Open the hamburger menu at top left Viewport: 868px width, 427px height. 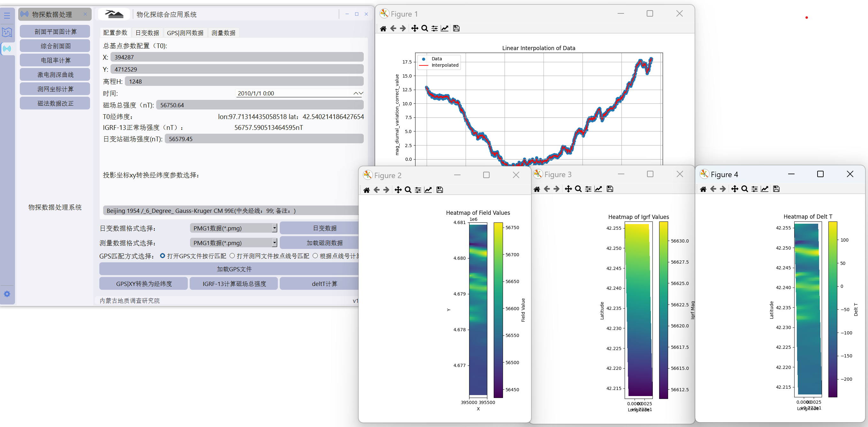[7, 15]
